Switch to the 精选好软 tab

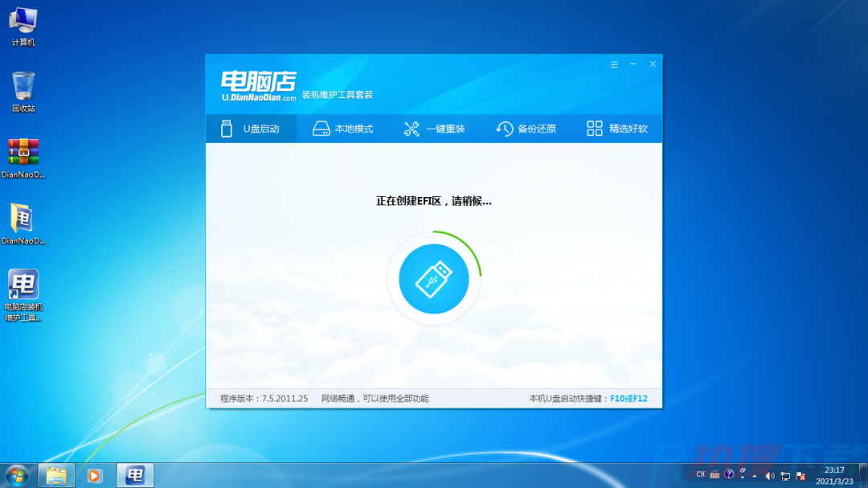pos(616,129)
